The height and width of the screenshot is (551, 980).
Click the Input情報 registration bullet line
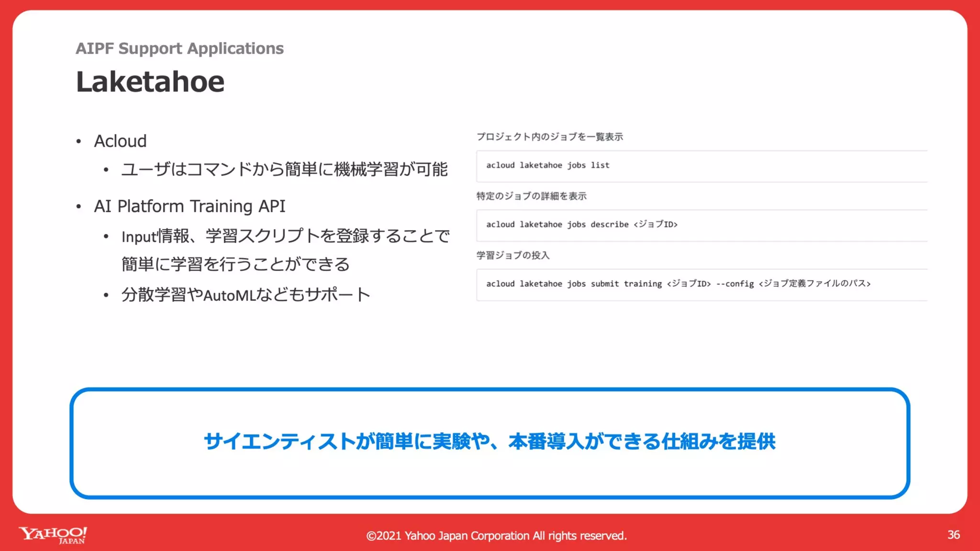[285, 236]
